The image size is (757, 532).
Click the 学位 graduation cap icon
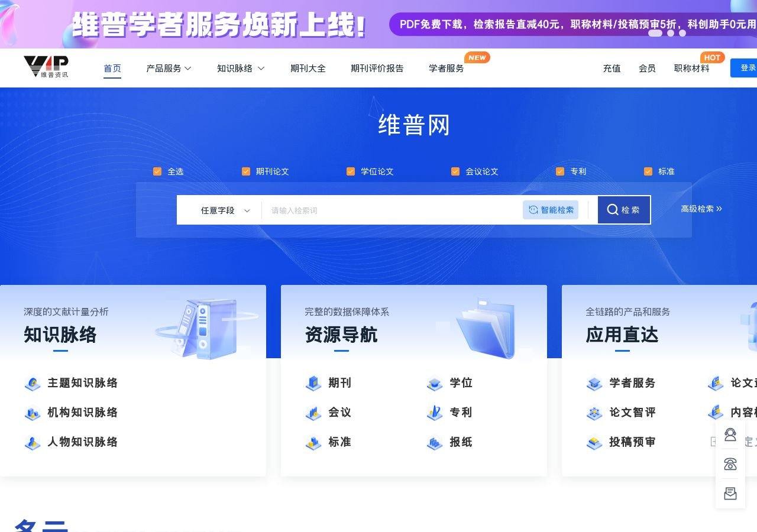pos(435,383)
